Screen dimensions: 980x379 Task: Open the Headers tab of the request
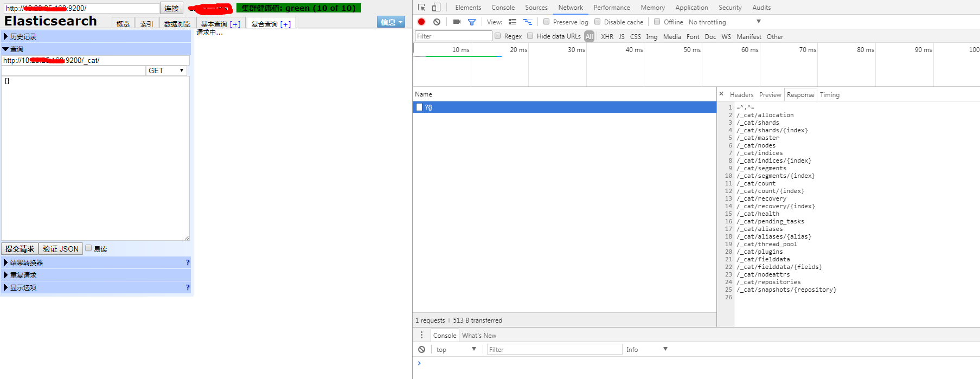point(741,95)
